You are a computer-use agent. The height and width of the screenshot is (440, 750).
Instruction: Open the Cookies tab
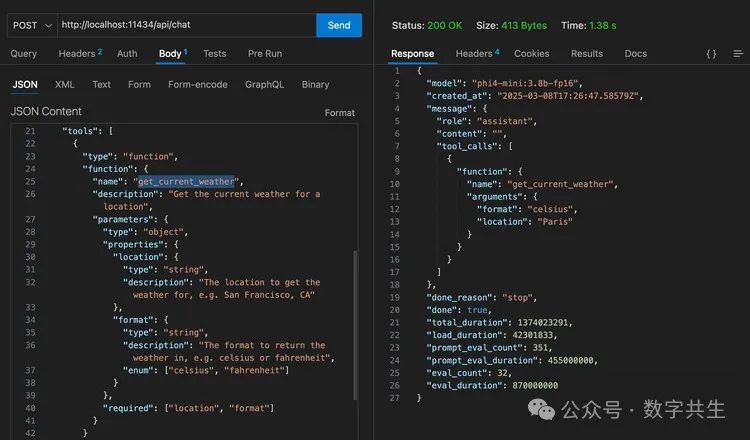click(531, 54)
